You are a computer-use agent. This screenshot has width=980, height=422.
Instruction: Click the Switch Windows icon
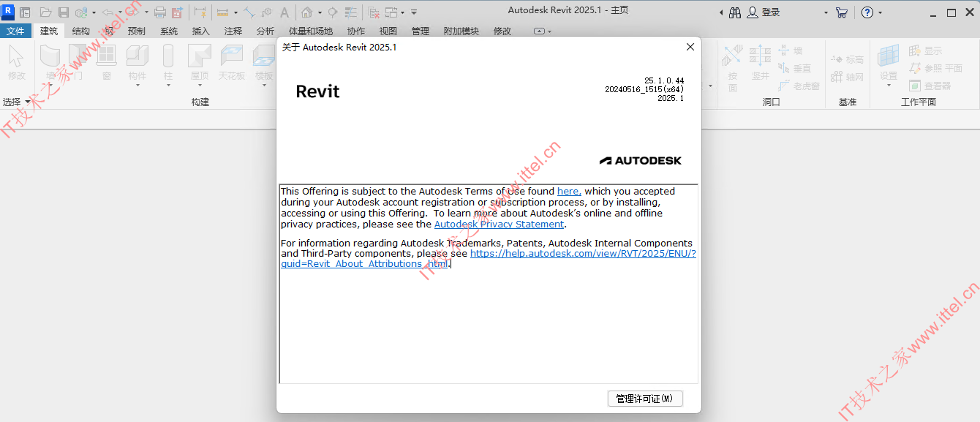pos(391,12)
